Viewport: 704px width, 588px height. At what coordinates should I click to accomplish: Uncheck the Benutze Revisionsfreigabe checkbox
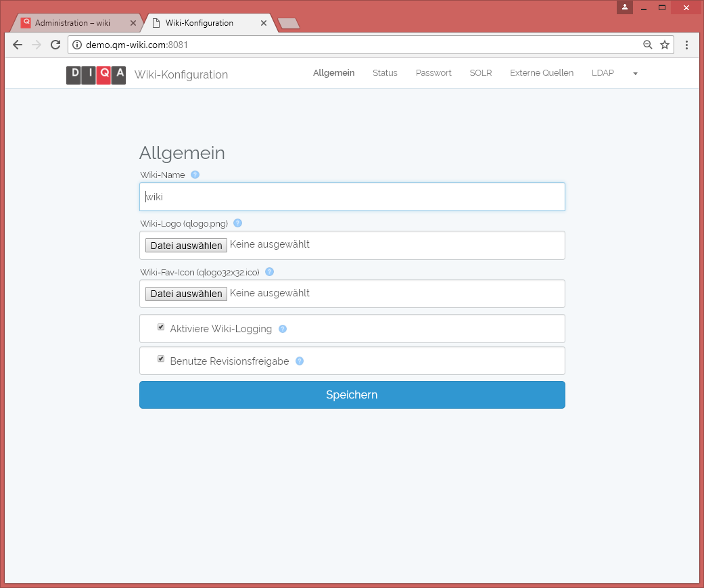pos(161,359)
